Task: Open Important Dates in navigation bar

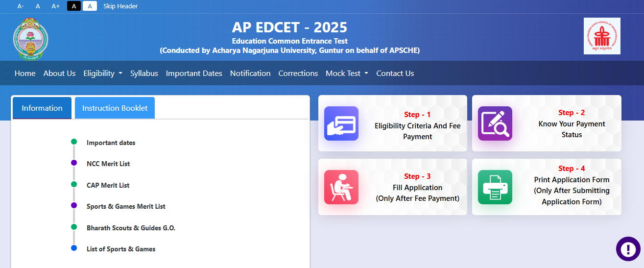Action: [x=194, y=73]
